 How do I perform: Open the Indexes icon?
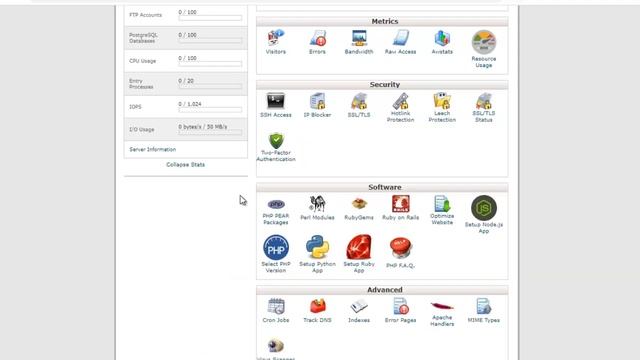pos(359,307)
